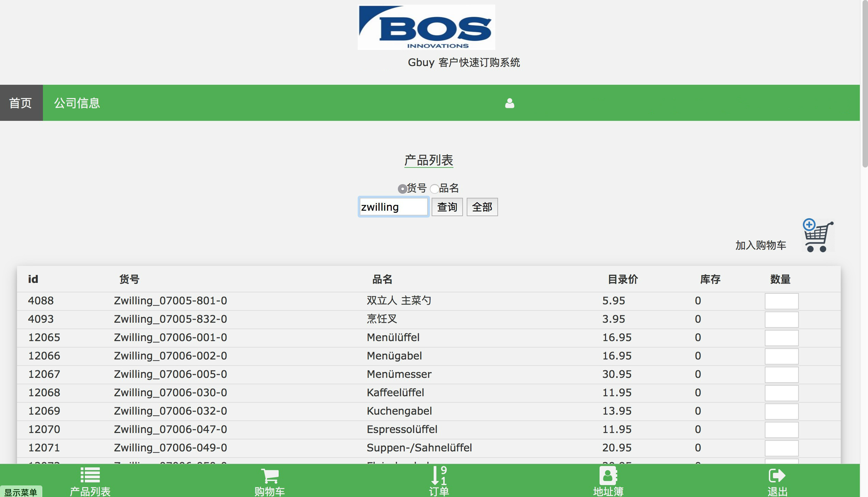Click product name 烹饪叉
This screenshot has width=868, height=497.
pyautogui.click(x=382, y=319)
